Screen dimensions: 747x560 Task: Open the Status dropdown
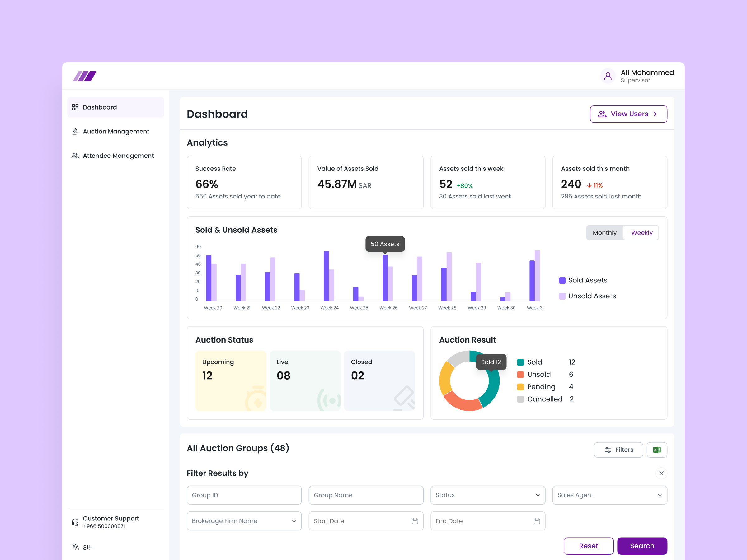pos(487,495)
